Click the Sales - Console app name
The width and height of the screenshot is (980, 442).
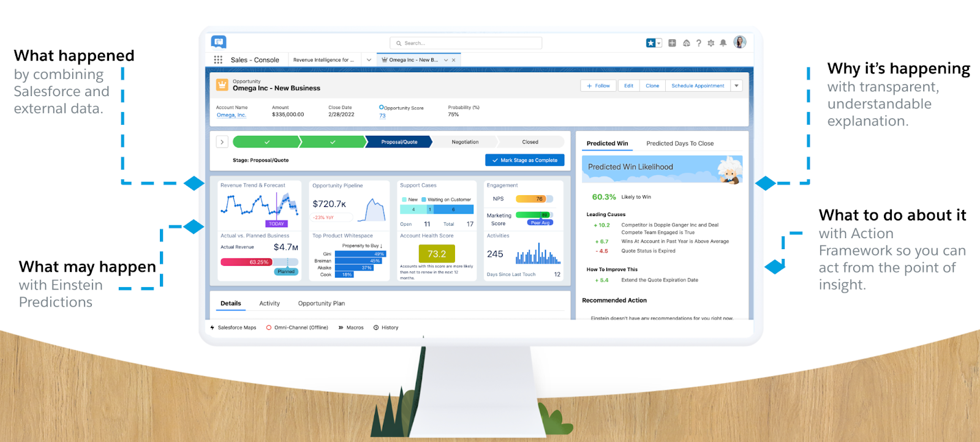[x=255, y=60]
